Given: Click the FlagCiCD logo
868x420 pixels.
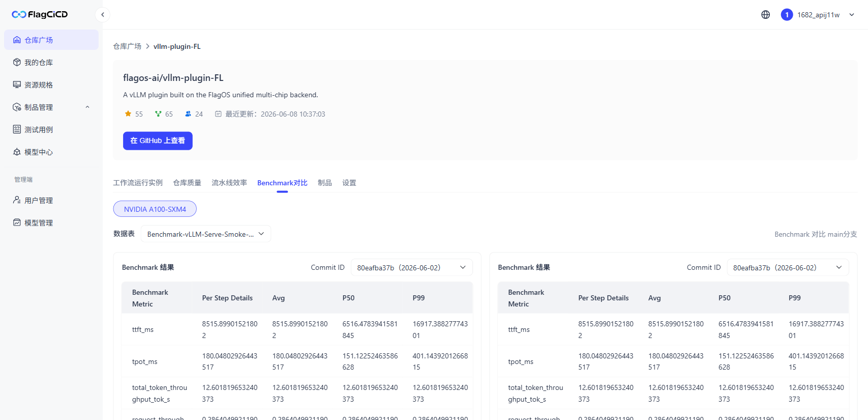Looking at the screenshot, I should click(x=40, y=14).
